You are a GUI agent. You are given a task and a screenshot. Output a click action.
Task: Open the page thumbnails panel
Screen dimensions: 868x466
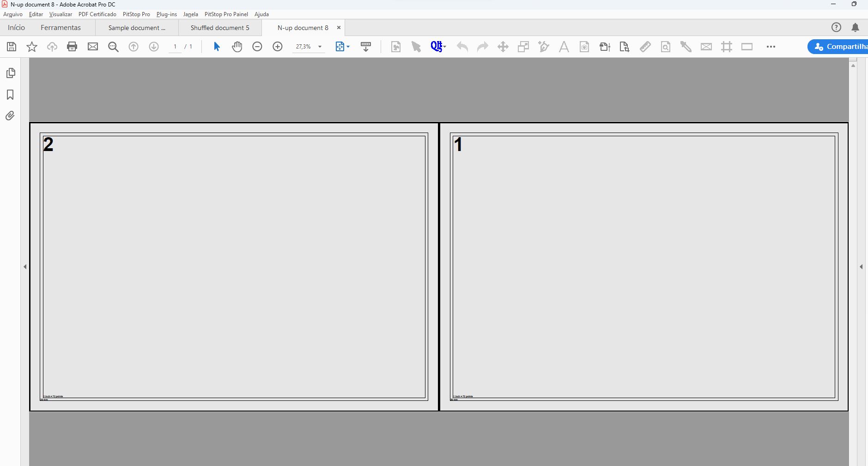coord(10,73)
